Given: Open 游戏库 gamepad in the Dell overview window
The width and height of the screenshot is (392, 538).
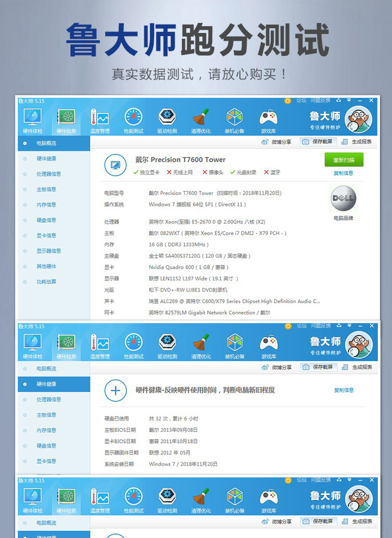Looking at the screenshot, I should pyautogui.click(x=268, y=121).
